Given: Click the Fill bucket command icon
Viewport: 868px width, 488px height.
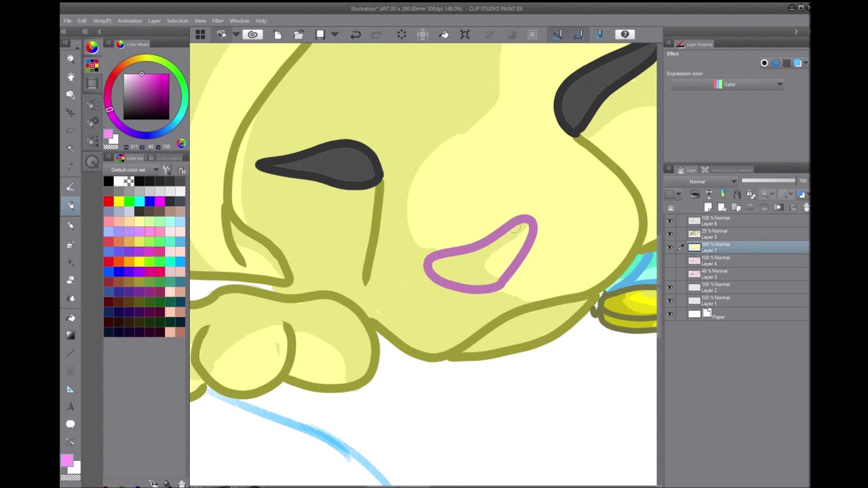Looking at the screenshot, I should [444, 35].
